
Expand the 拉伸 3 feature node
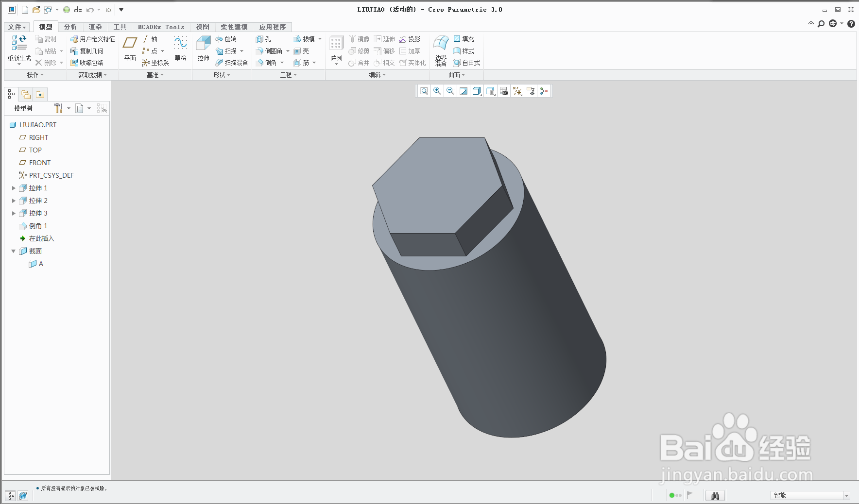tap(14, 213)
